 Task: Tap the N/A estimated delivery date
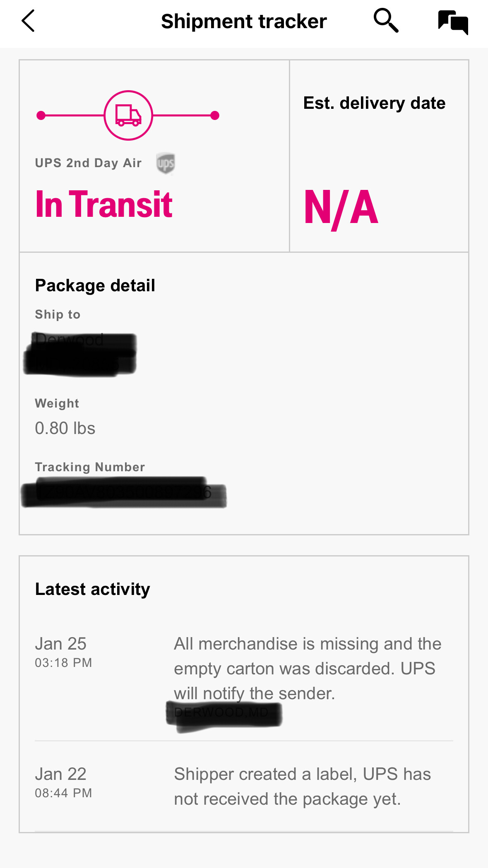click(x=341, y=208)
